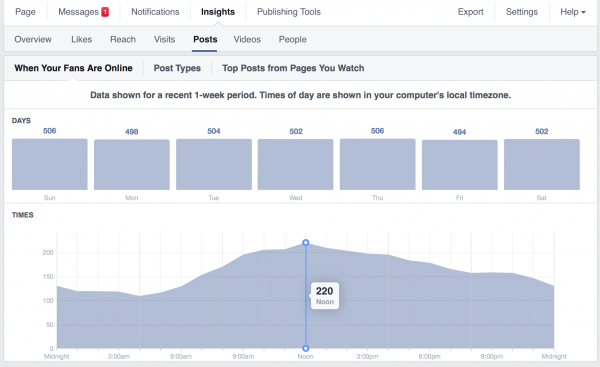Open the Notifications tab

click(155, 12)
